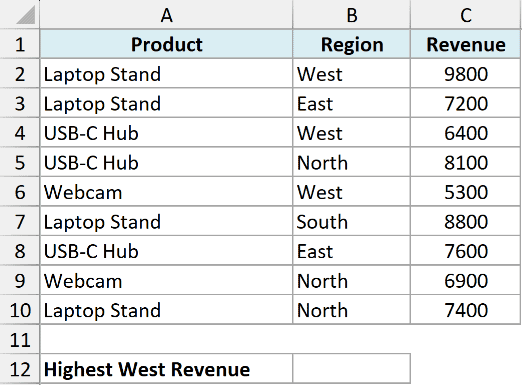The image size is (522, 385).
Task: Click revenue value 5300
Action: (x=466, y=192)
